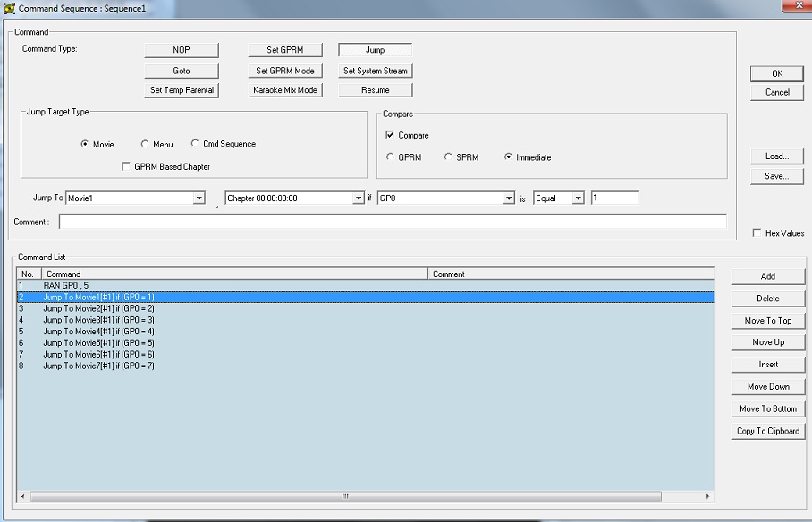Pick the Jump command type
The image size is (812, 522).
coord(375,50)
